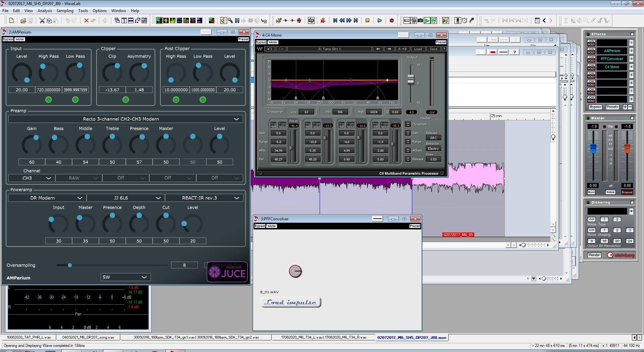
Task: Click the Render button
Action: [x=594, y=255]
